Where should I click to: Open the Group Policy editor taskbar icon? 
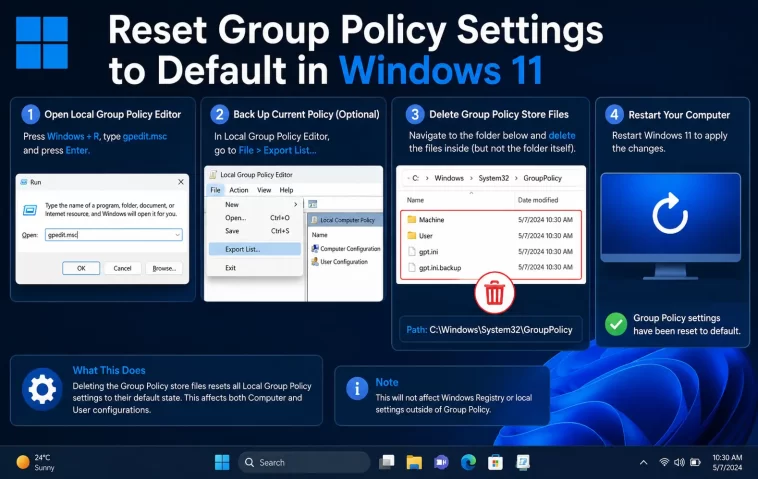(523, 463)
